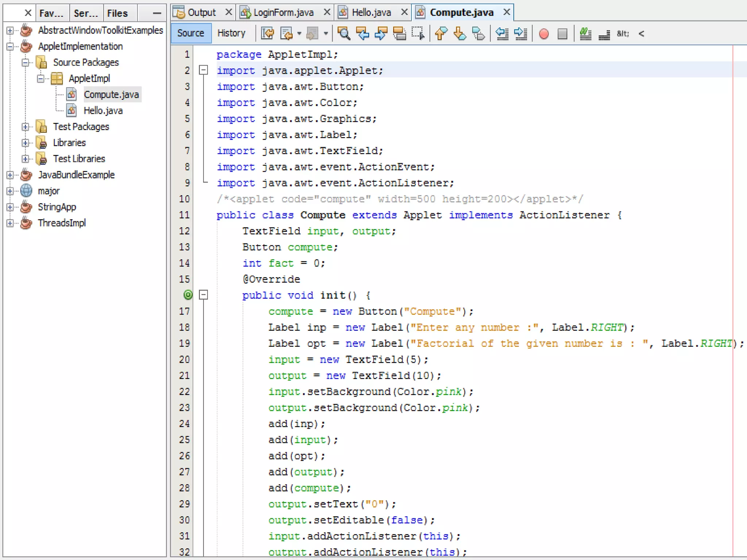Click Previous Bookmark up-arrow icon
Viewport: 747px width, 560px height.
[x=441, y=34]
